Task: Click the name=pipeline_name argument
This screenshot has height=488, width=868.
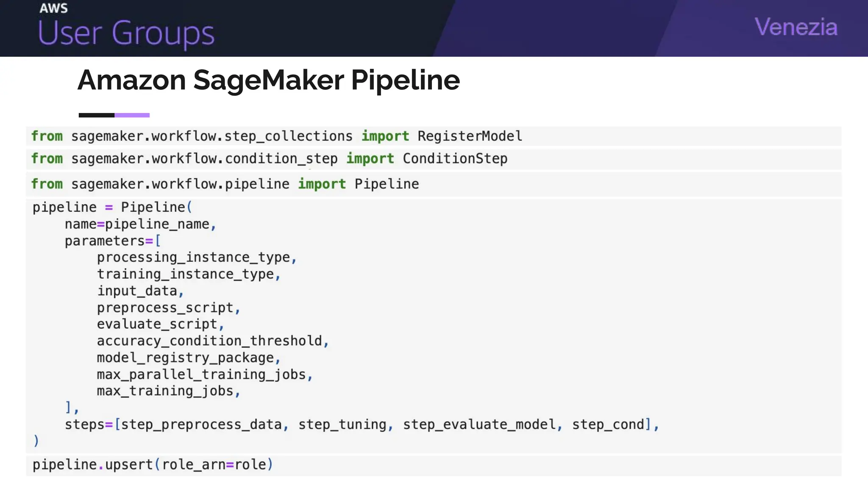Action: (140, 224)
